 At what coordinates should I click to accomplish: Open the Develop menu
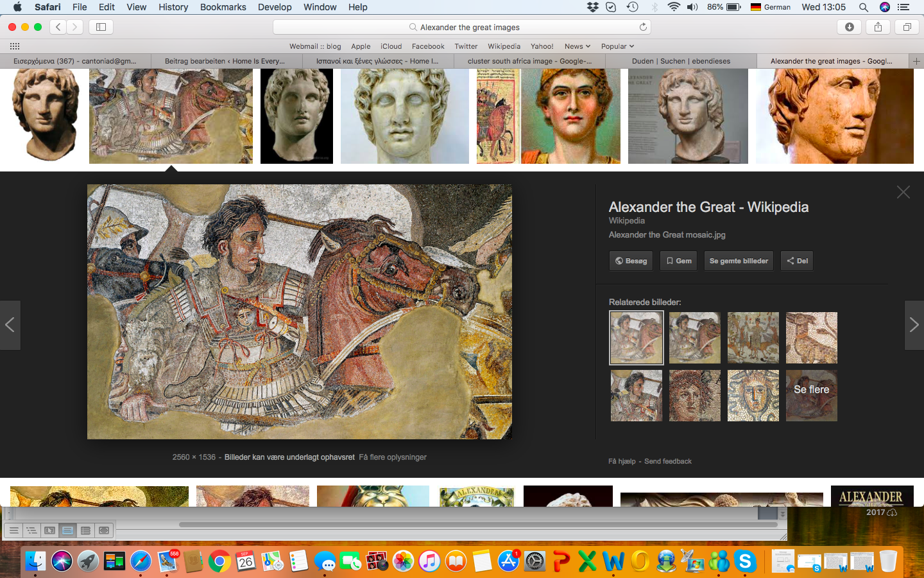275,7
